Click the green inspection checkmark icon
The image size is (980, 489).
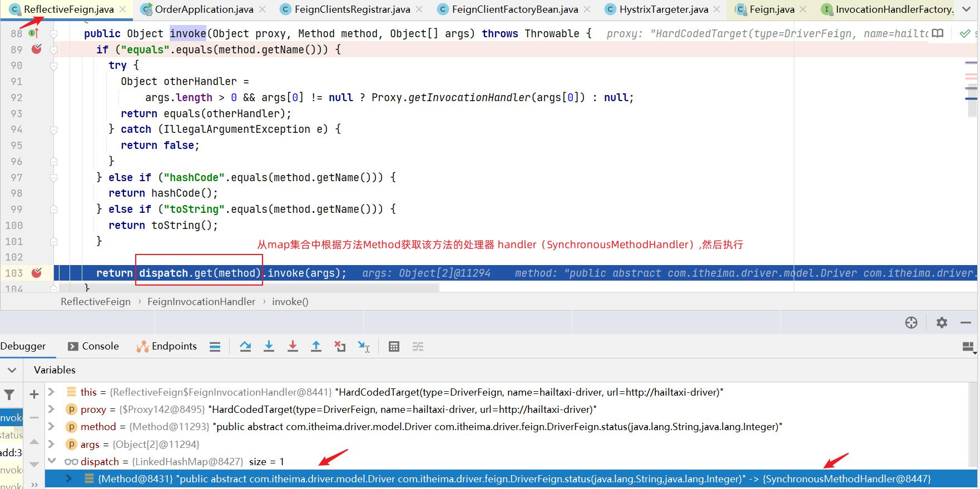pyautogui.click(x=965, y=33)
